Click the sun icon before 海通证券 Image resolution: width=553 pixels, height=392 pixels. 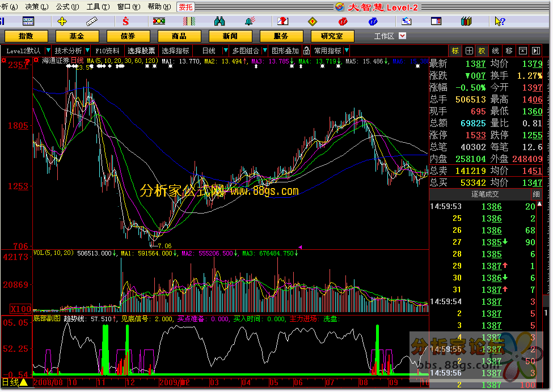(x=36, y=60)
